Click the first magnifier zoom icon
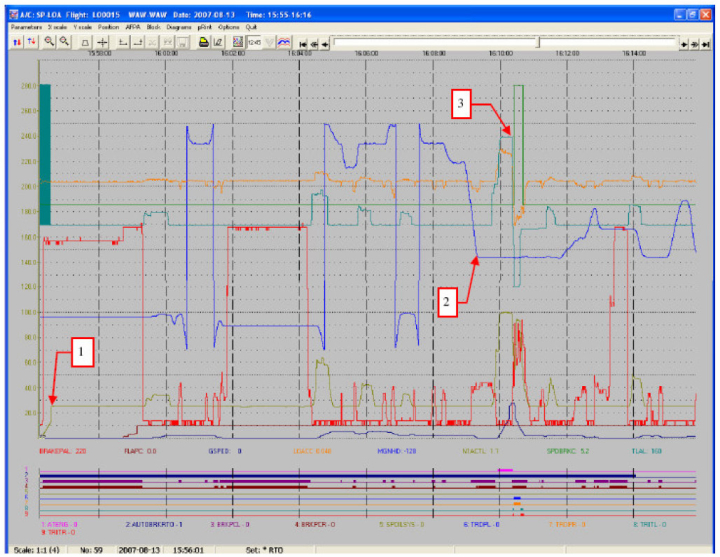 (x=49, y=42)
